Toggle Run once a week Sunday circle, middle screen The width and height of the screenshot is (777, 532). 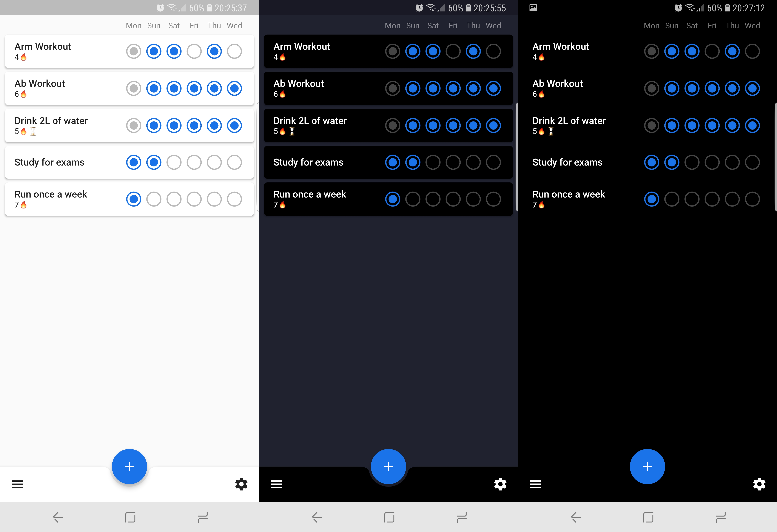[x=413, y=199]
